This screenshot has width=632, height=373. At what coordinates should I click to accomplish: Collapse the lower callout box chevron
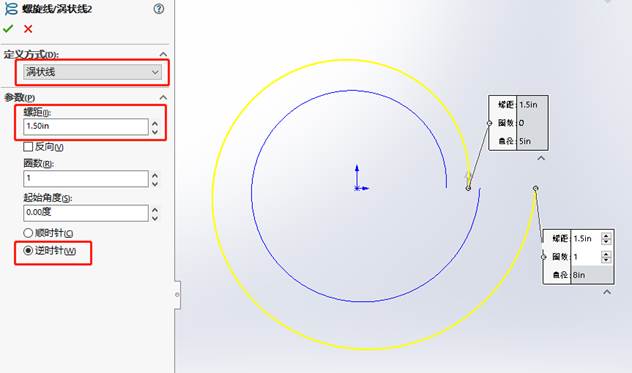(x=607, y=292)
